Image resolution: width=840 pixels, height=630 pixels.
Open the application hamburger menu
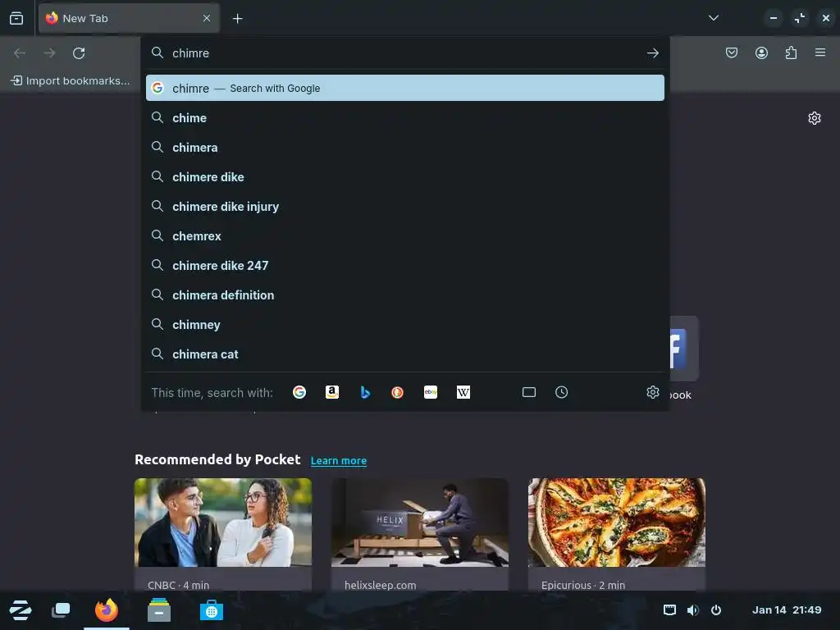pyautogui.click(x=820, y=52)
